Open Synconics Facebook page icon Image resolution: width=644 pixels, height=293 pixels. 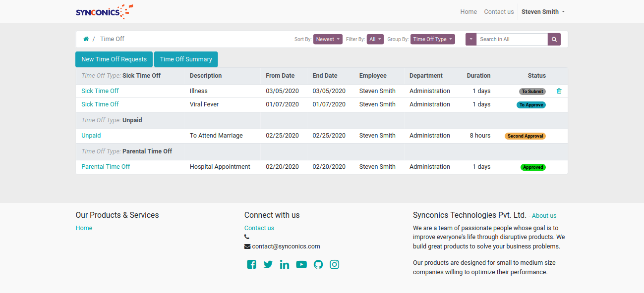click(x=252, y=264)
